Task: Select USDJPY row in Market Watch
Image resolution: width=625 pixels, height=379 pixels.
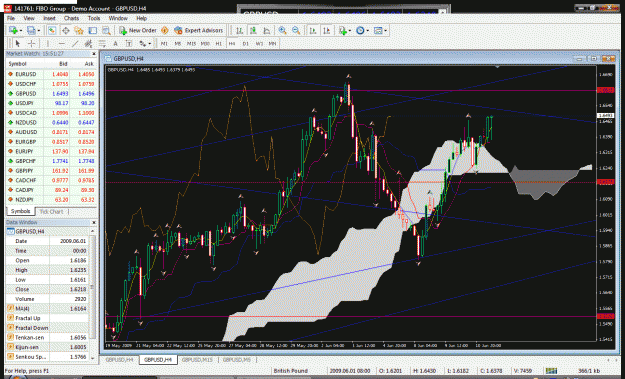Action: (x=51, y=103)
